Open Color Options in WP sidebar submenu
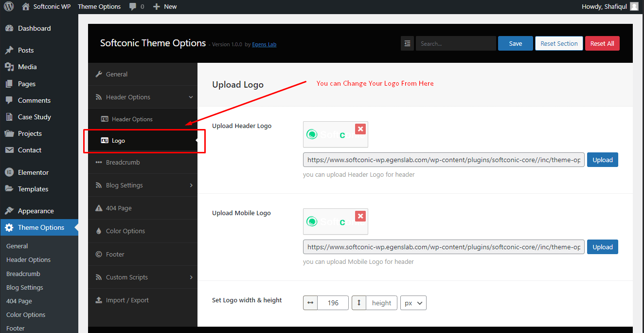 click(26, 314)
